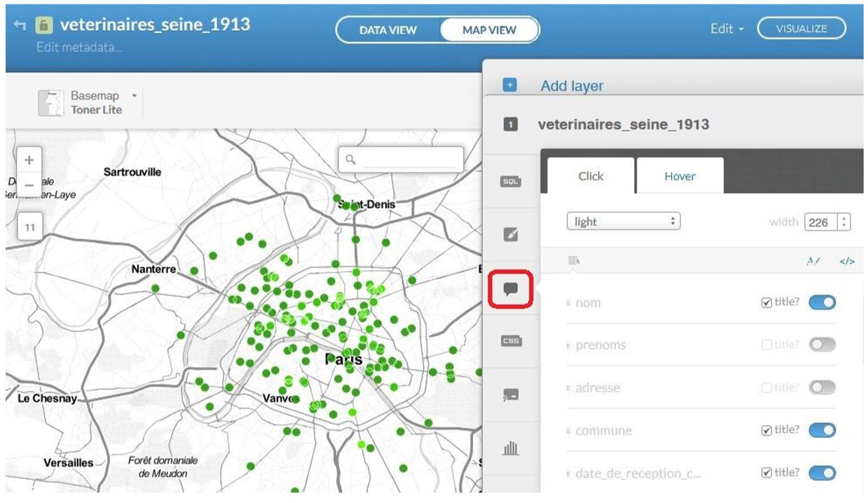Open the Basemap Toner Lite selector
This screenshot has height=503, width=868.
(x=88, y=103)
